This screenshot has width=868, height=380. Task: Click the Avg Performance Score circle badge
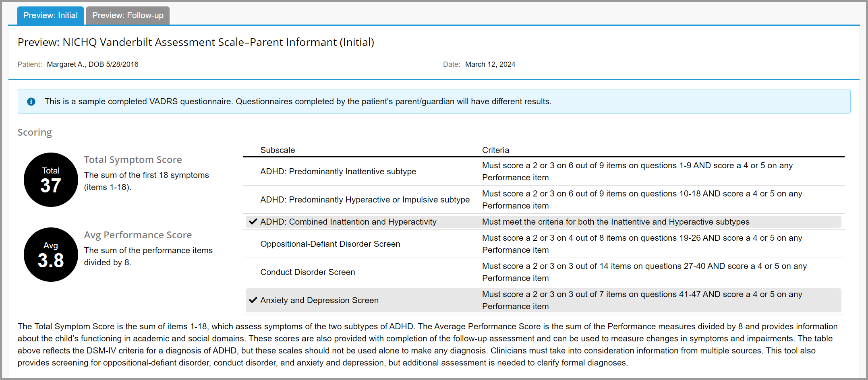51,254
